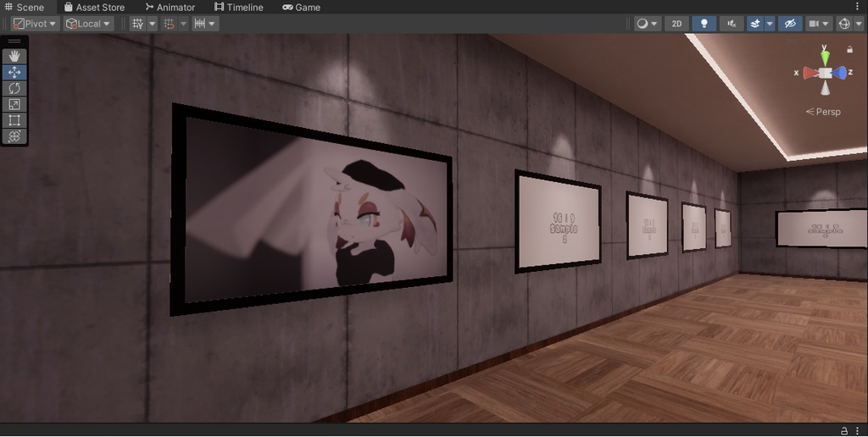Open scene effects options arrow
Screen dimensions: 868x437
click(770, 24)
